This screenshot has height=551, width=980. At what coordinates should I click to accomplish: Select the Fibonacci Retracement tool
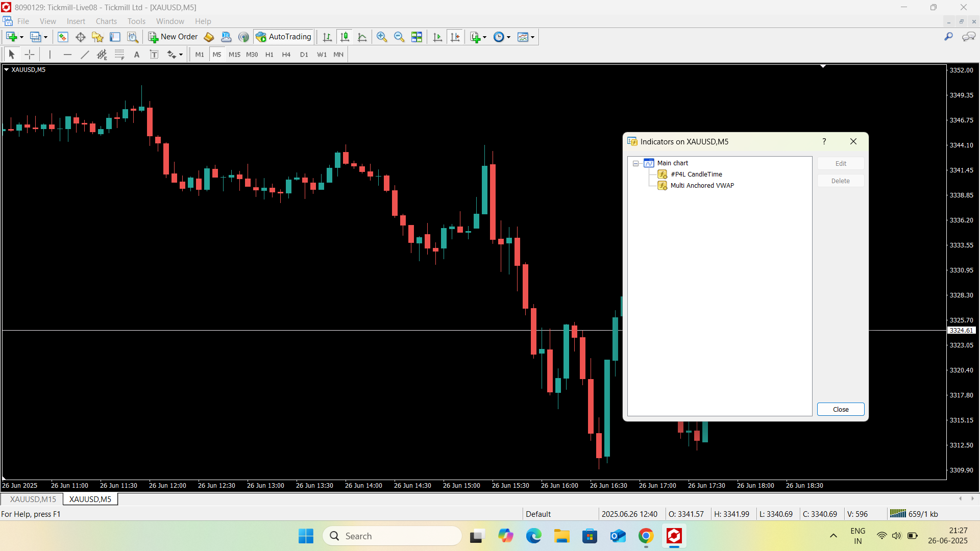click(119, 55)
